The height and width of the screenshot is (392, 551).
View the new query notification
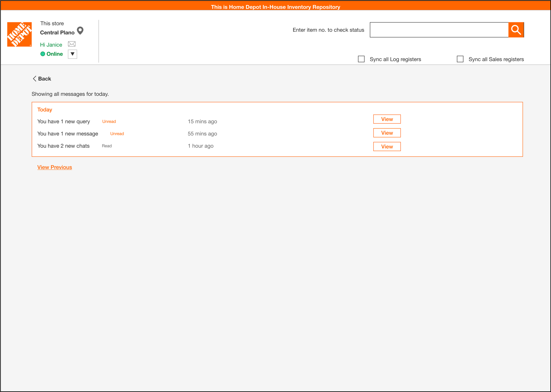tap(387, 119)
